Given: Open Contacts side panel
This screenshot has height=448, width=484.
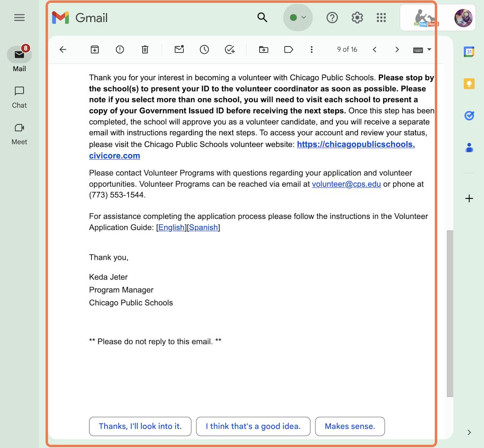Looking at the screenshot, I should tap(469, 148).
